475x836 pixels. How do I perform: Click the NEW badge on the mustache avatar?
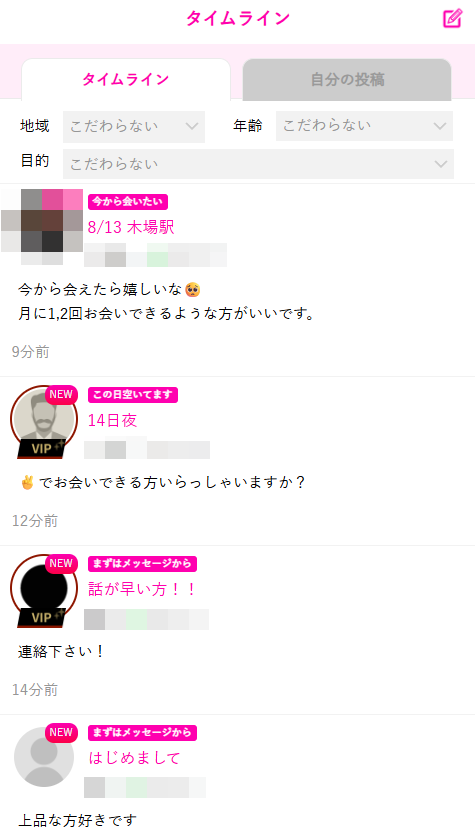61,395
